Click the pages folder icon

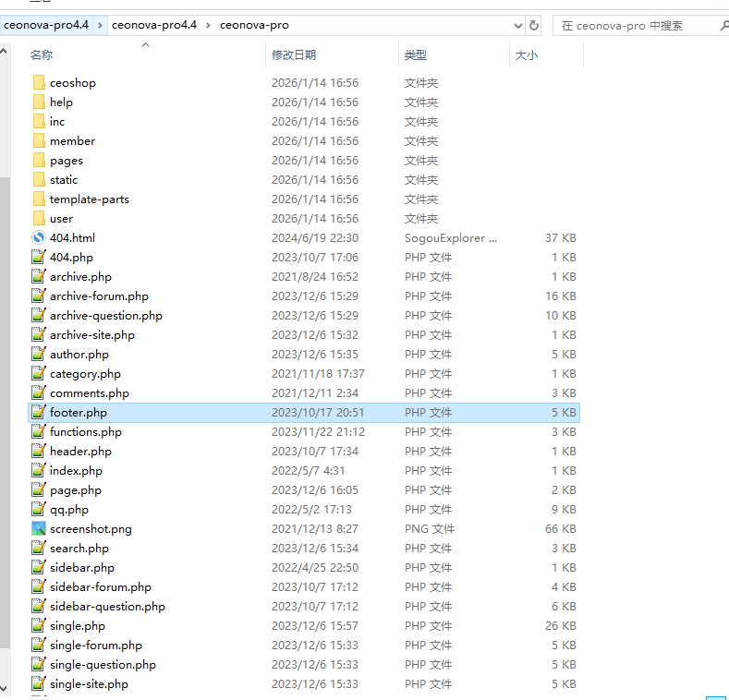[x=39, y=161]
